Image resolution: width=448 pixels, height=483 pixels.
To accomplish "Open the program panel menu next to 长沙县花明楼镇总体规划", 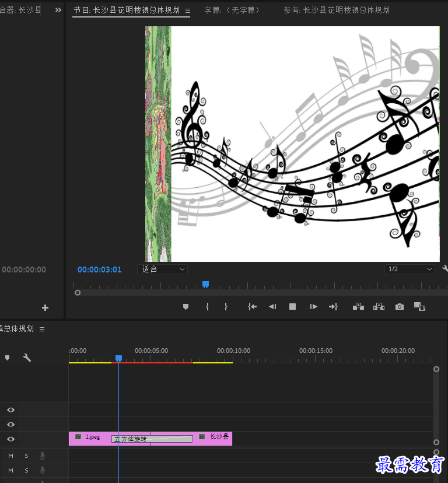I will point(188,10).
